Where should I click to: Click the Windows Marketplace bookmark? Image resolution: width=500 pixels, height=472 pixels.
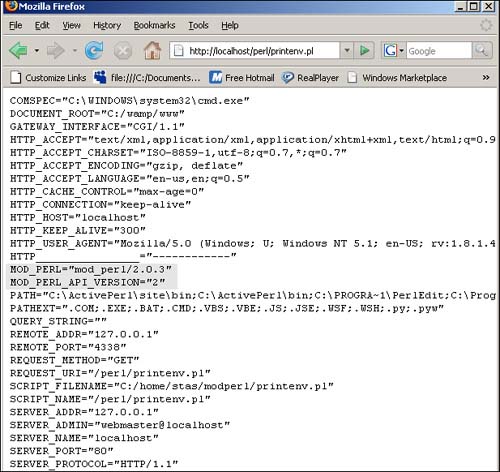click(x=397, y=78)
